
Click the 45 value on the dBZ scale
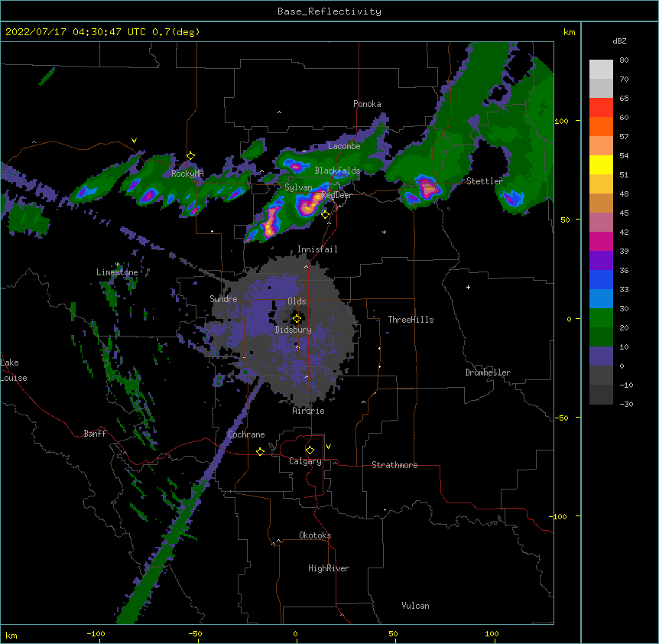point(624,213)
